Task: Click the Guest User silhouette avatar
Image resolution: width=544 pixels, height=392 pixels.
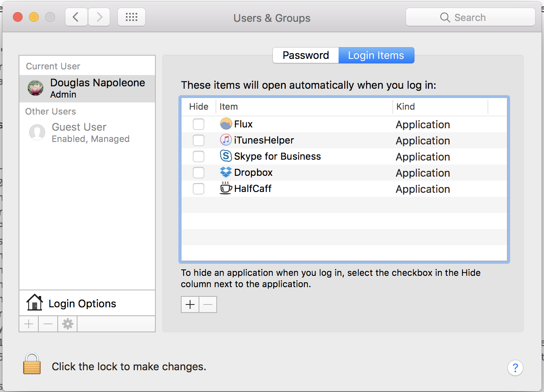Action: [x=37, y=132]
